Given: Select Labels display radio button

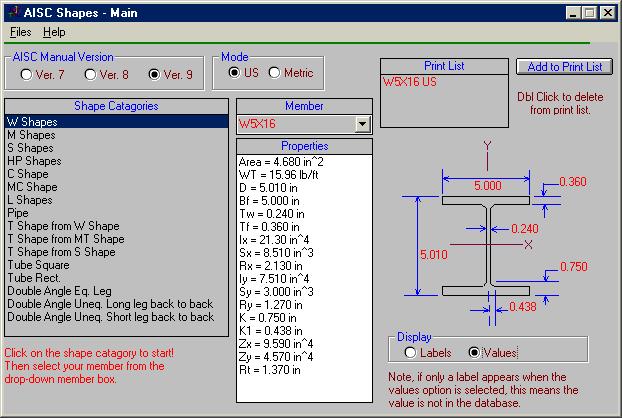Looking at the screenshot, I should click(428, 353).
